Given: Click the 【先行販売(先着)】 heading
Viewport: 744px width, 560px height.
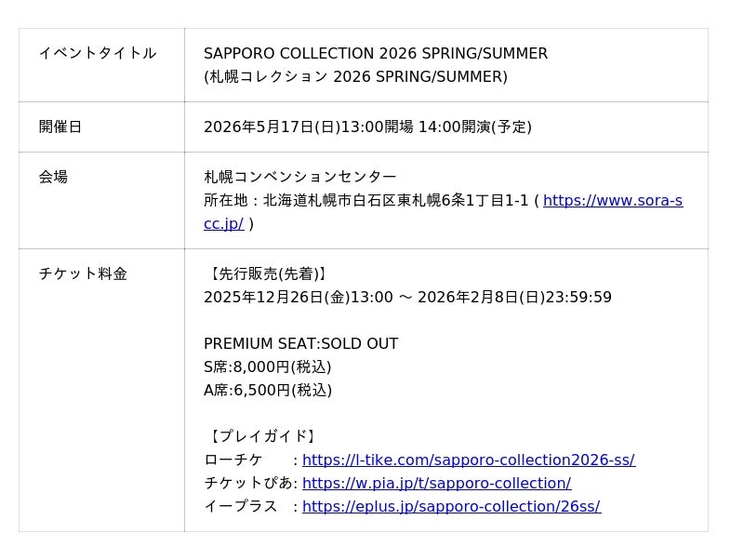Looking at the screenshot, I should (x=266, y=273).
